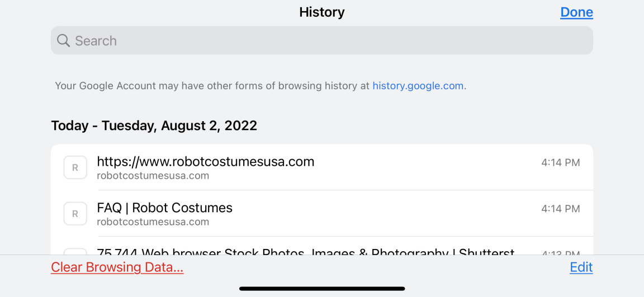644x297 pixels.
Task: Open Clear Browsing Data options
Action: [x=117, y=267]
